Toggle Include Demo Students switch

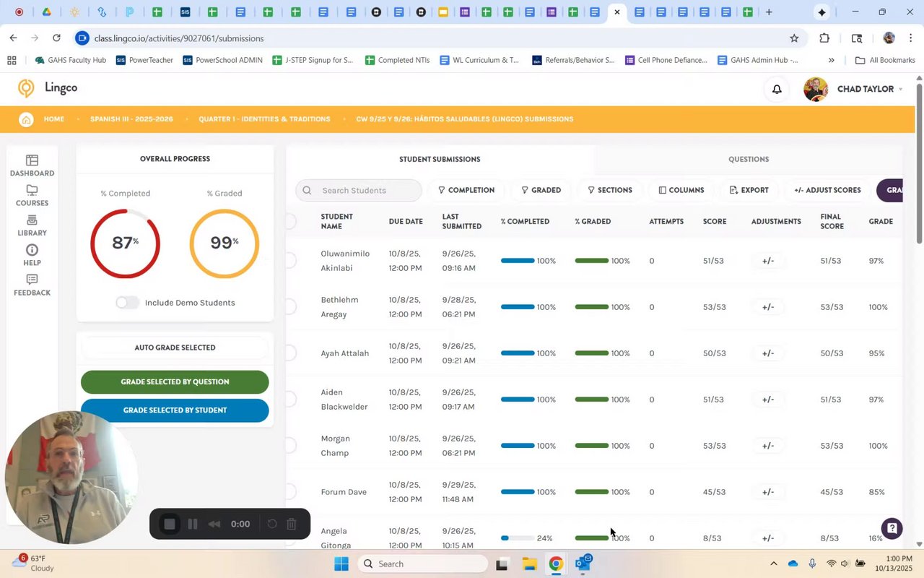(x=128, y=303)
